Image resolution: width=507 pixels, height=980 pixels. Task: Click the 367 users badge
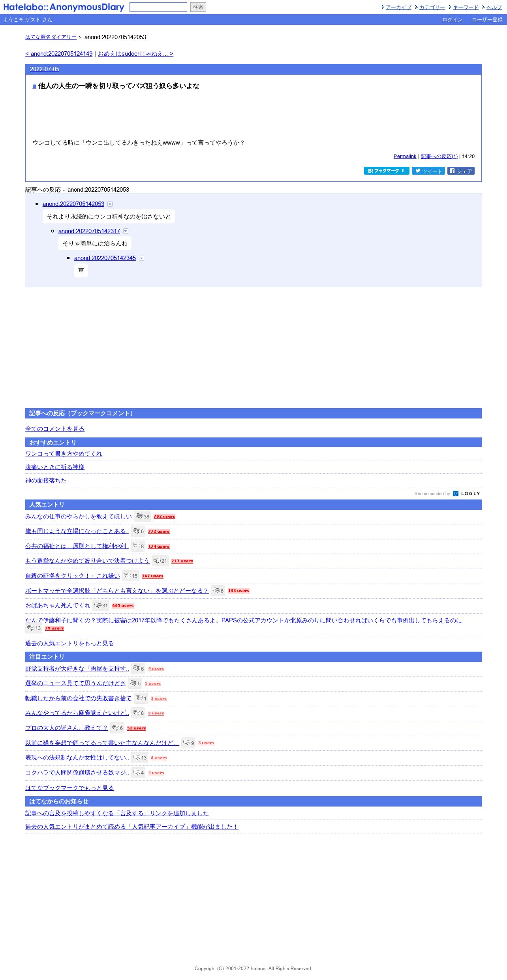(152, 576)
